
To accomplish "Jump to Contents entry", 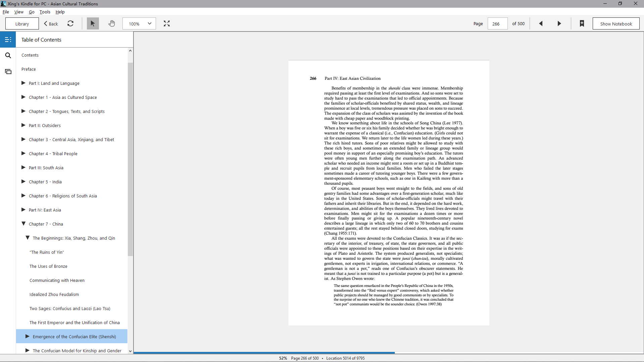I will 30,55.
